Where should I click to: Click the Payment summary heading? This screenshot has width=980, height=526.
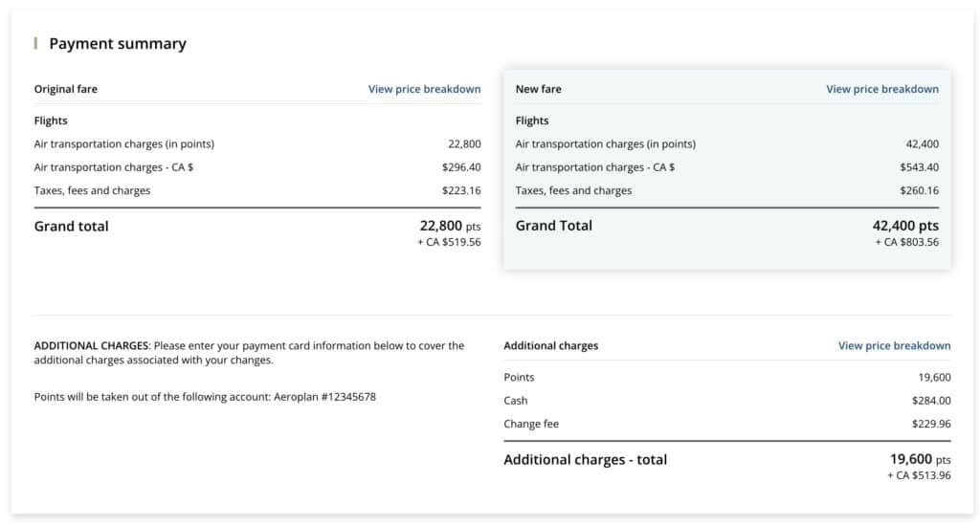click(118, 44)
